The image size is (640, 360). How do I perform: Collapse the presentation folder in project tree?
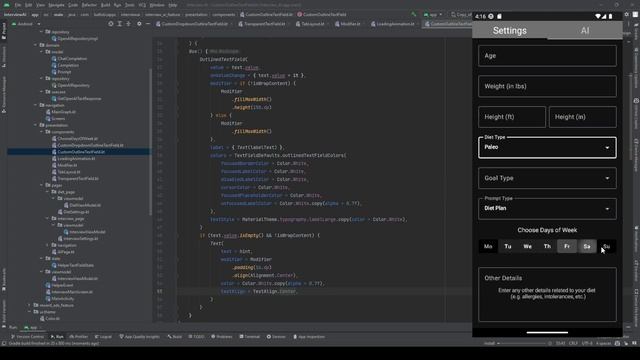coord(36,125)
